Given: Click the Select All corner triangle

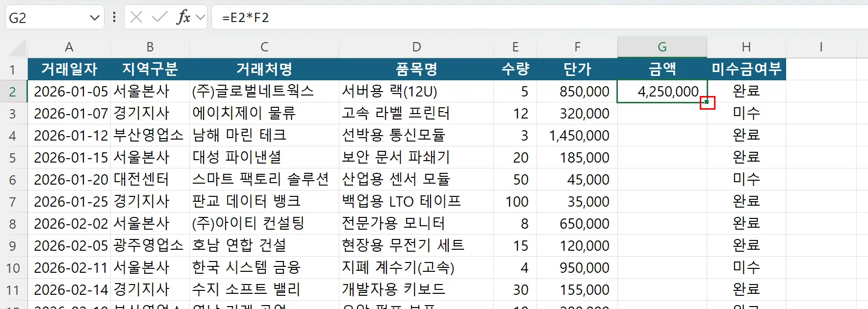Looking at the screenshot, I should [x=17, y=48].
